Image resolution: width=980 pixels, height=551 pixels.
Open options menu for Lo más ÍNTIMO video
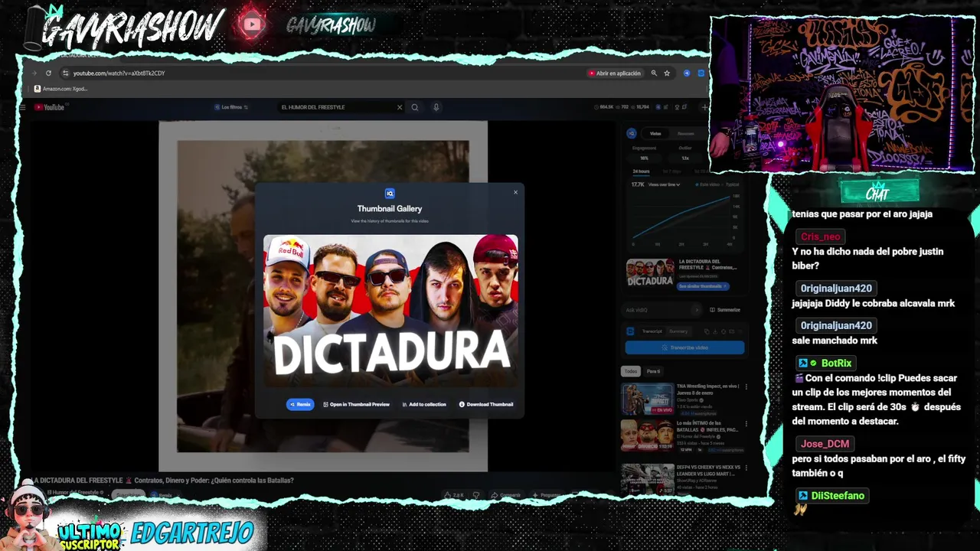746,423
